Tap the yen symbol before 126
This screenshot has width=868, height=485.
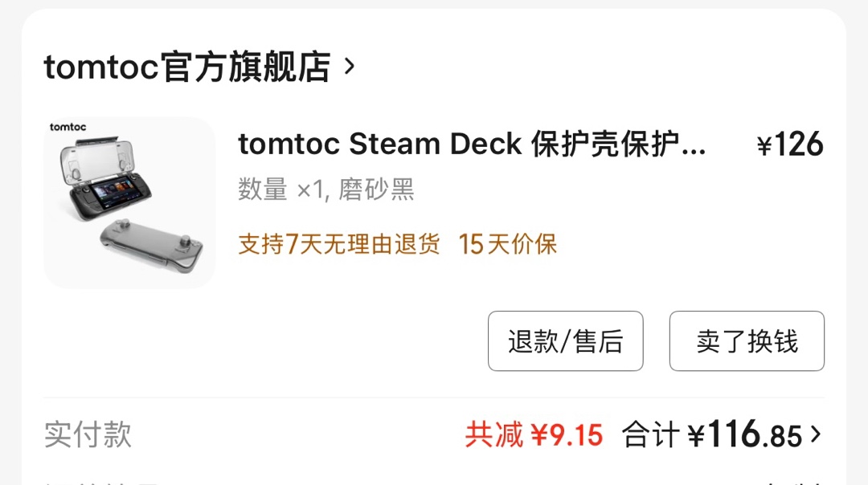tap(764, 146)
